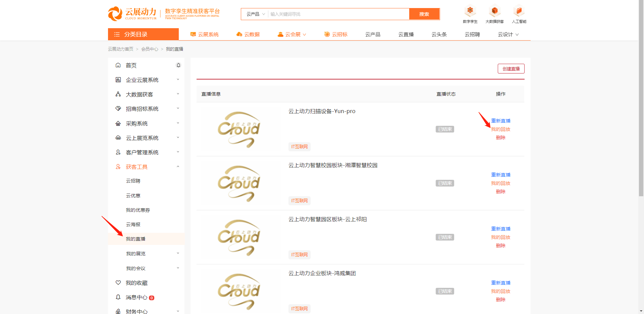The image size is (644, 314).
Task: Expand the 我的展览 submenu
Action: 178,254
